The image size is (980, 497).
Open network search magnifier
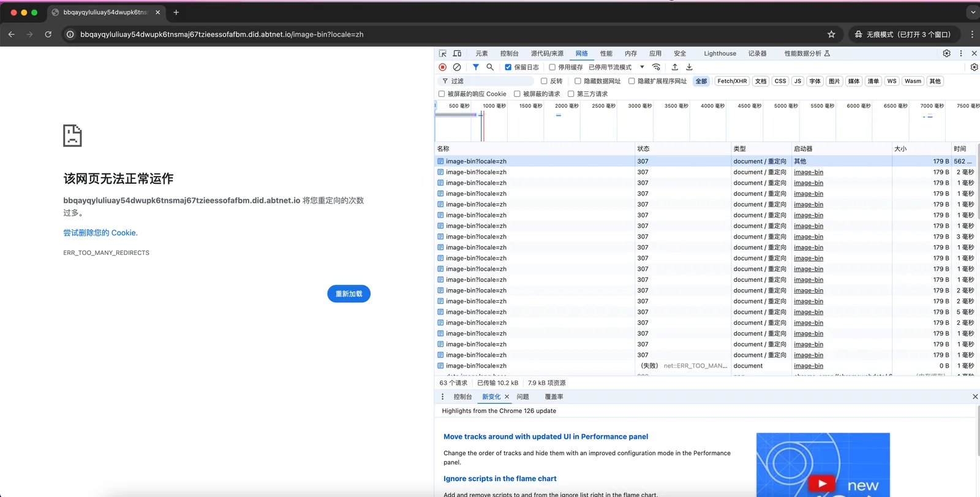490,67
